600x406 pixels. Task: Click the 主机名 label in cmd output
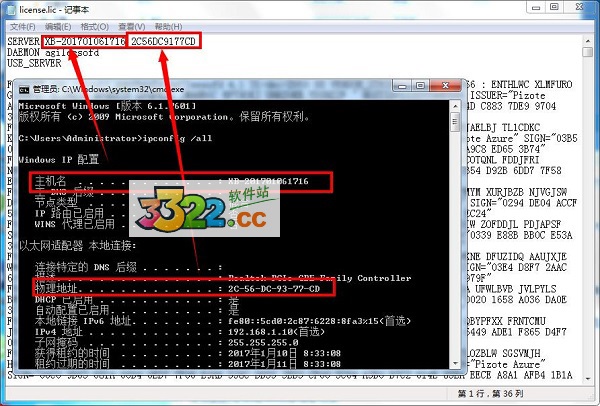point(51,181)
